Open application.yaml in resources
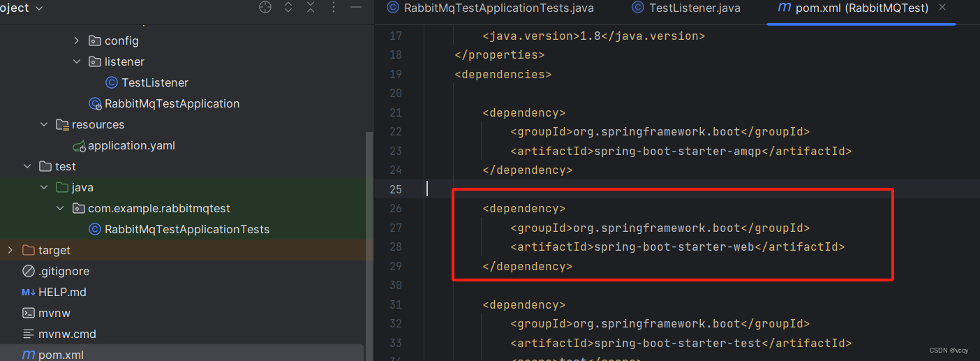The image size is (980, 361). tap(131, 145)
